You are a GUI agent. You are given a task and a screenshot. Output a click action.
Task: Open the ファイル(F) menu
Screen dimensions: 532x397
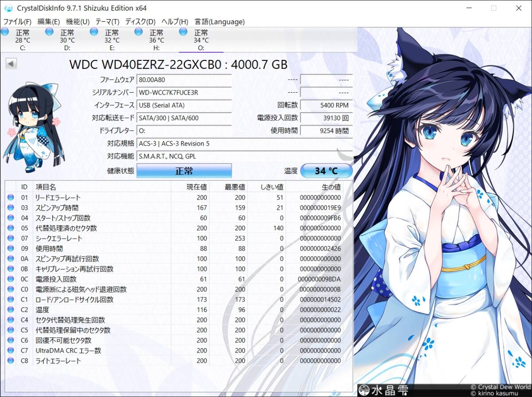17,22
